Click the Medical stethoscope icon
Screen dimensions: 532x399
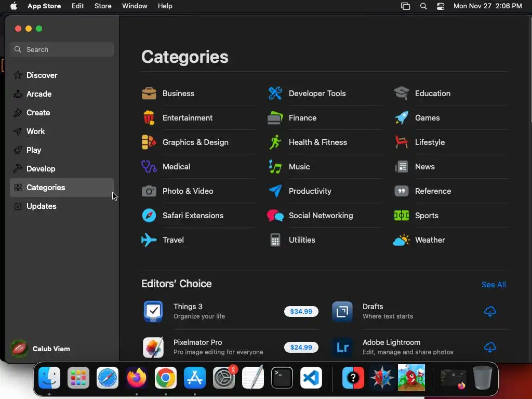[149, 167]
